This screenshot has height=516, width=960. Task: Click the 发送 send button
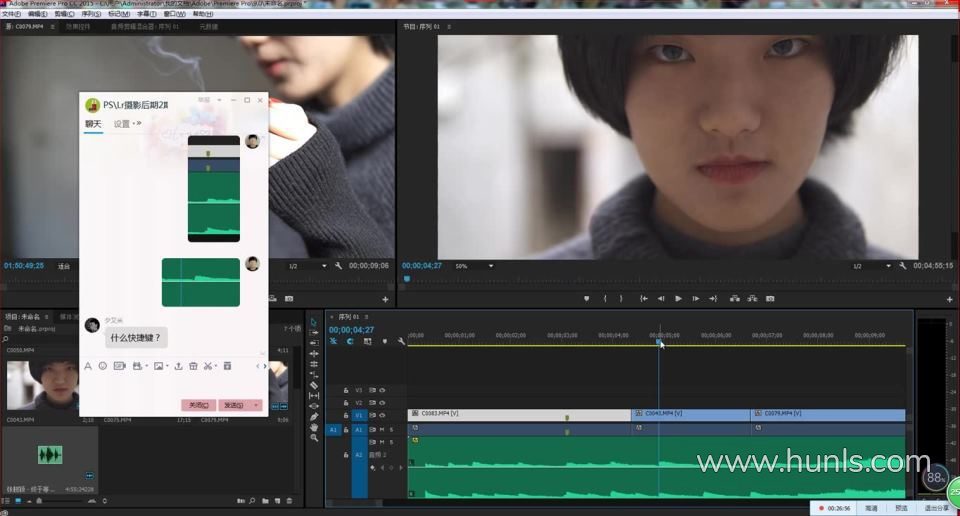(234, 405)
